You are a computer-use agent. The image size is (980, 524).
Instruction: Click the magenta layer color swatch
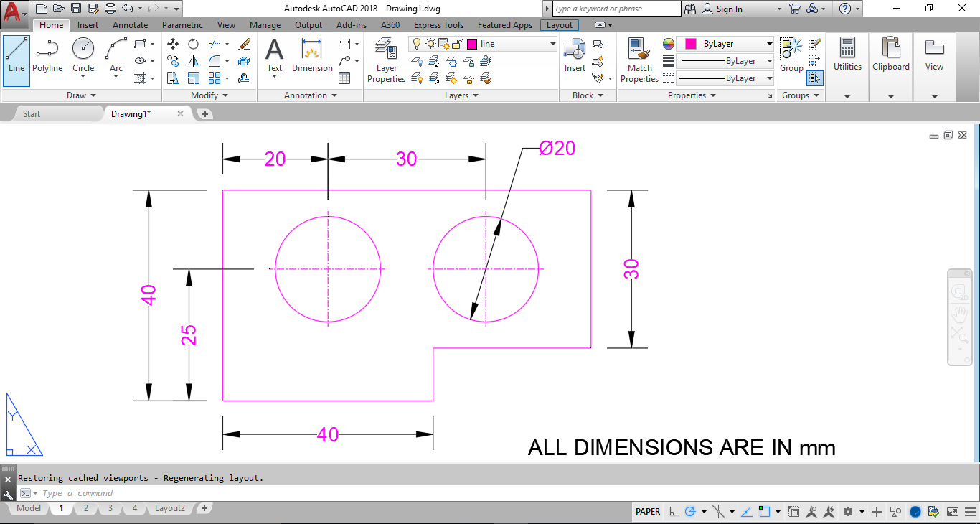471,44
